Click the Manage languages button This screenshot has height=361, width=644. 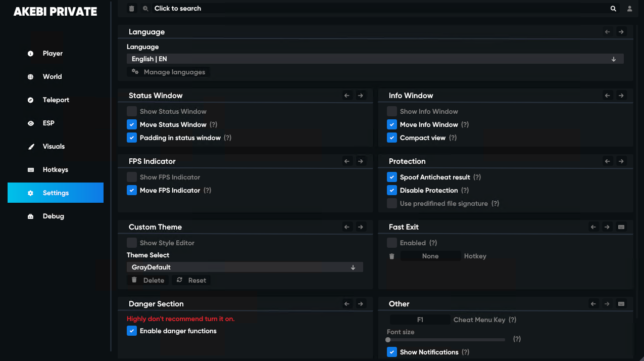[x=168, y=72]
